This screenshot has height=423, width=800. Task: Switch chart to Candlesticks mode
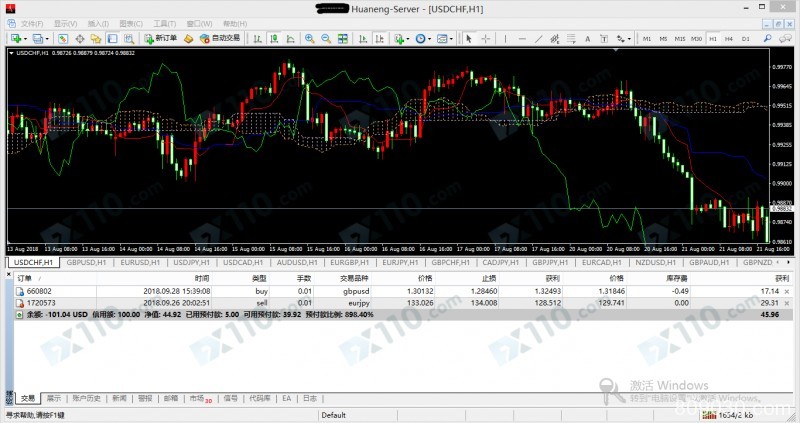[x=274, y=39]
